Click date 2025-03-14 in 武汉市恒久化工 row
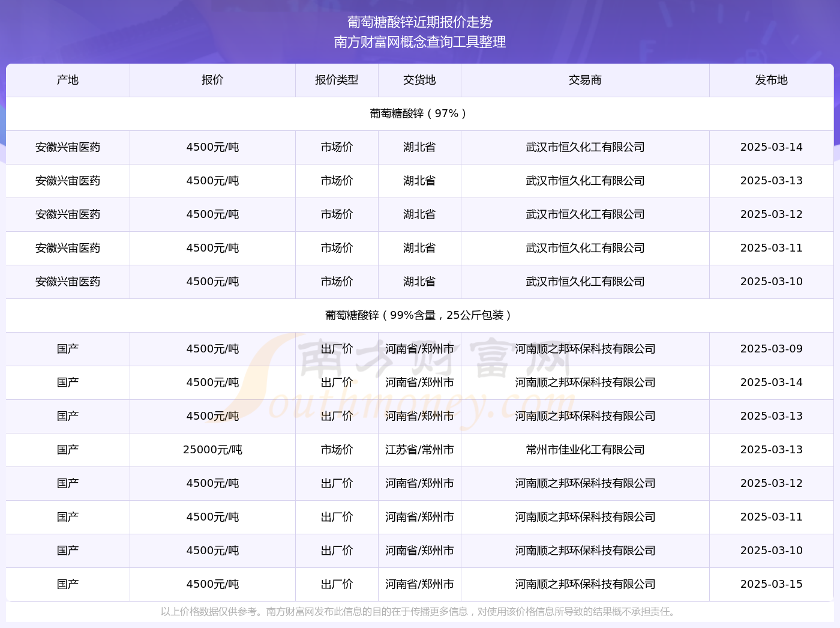 [772, 147]
